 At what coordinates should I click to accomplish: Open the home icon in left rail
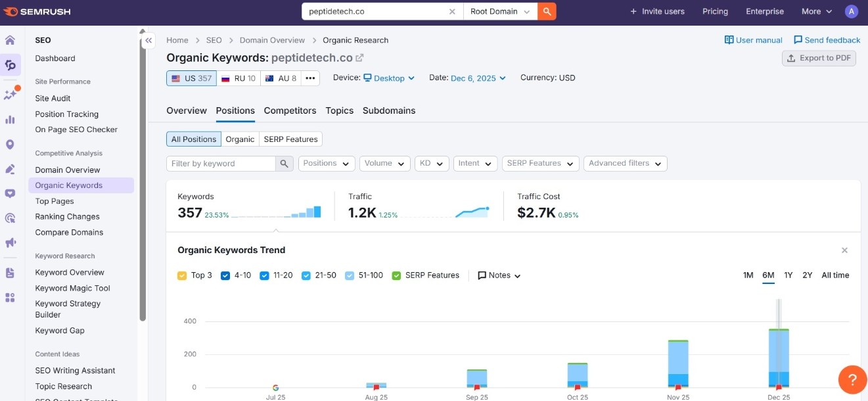10,40
